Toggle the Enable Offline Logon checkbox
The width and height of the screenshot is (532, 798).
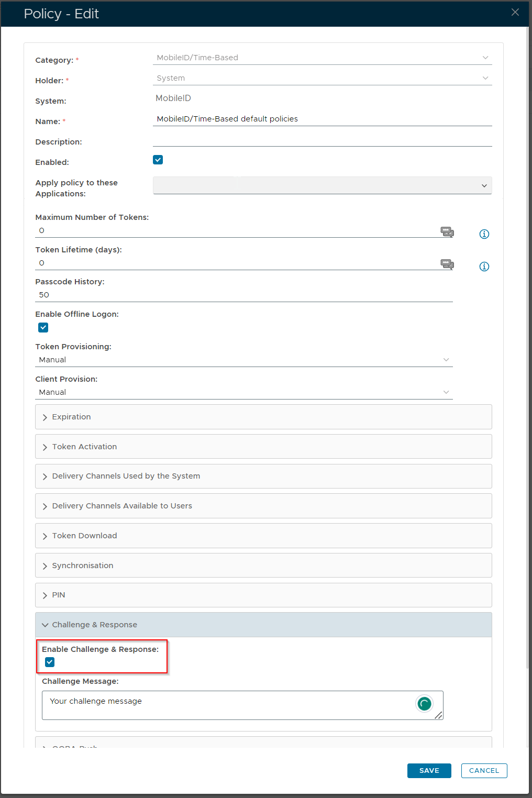(x=43, y=328)
